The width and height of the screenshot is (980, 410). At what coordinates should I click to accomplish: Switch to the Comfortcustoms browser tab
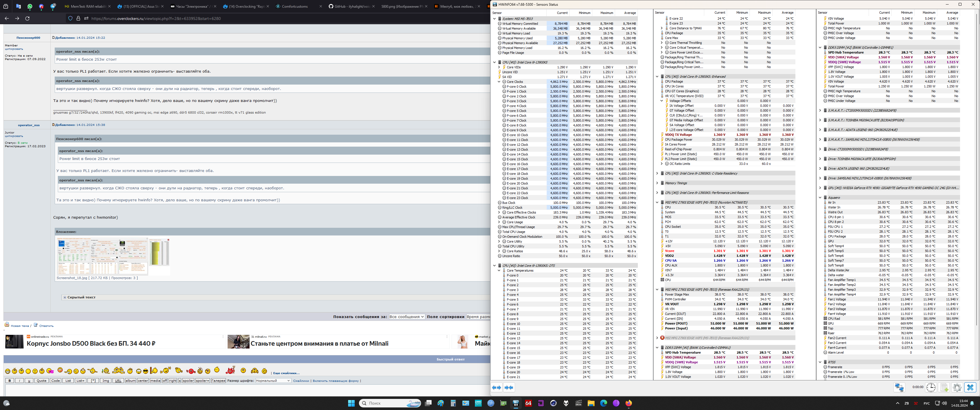coord(295,7)
